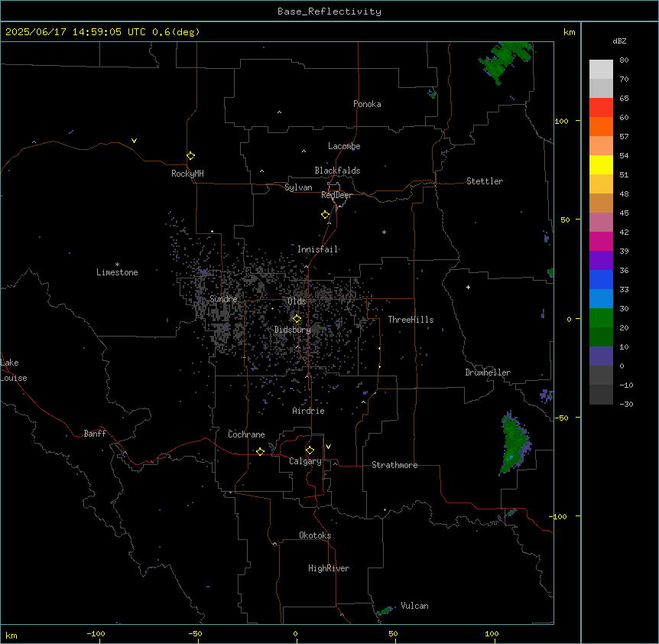Screen dimensions: 659x644
Task: Click the Base_Reflectivity title
Action: click(x=329, y=11)
